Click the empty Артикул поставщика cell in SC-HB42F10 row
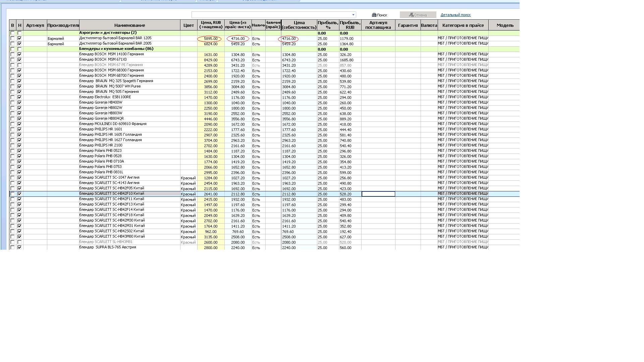644x362 pixels. click(378, 194)
